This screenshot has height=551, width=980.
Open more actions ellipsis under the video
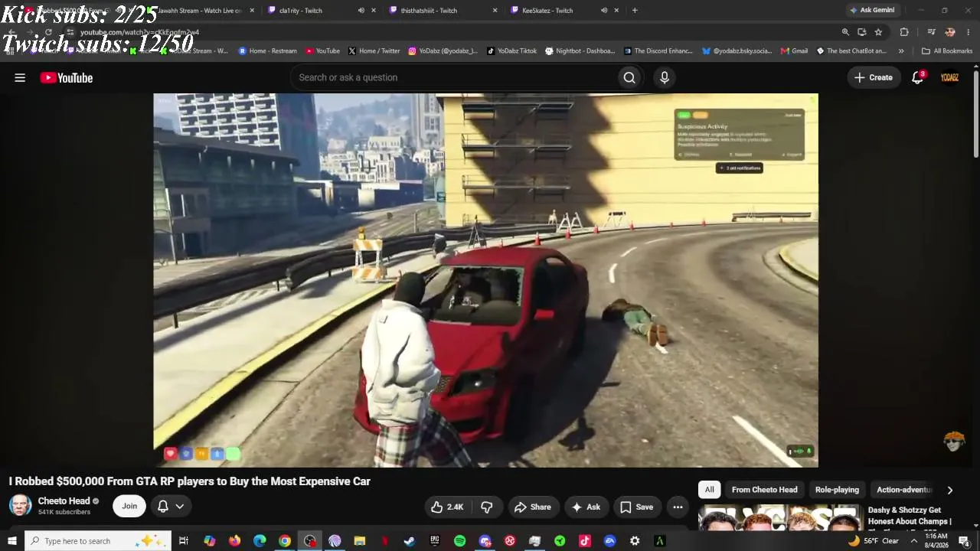(678, 507)
